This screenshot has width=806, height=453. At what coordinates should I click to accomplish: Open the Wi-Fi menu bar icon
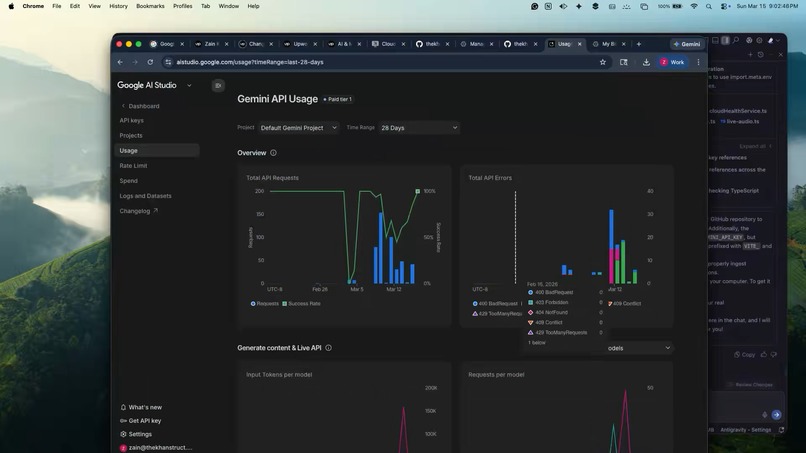pyautogui.click(x=694, y=6)
